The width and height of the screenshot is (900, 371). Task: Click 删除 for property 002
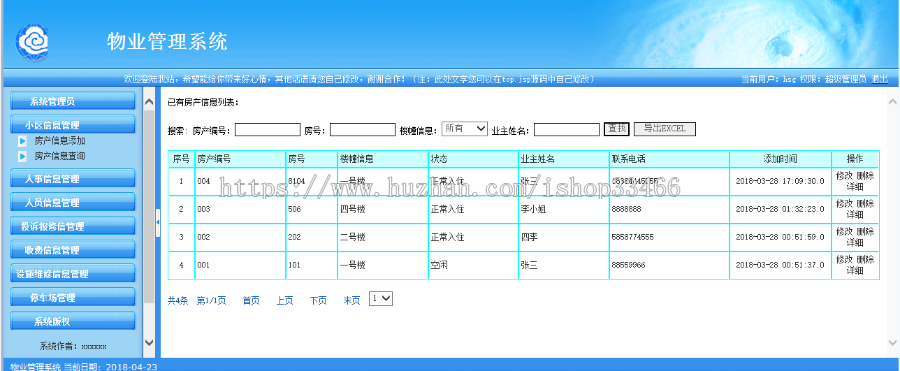click(866, 231)
